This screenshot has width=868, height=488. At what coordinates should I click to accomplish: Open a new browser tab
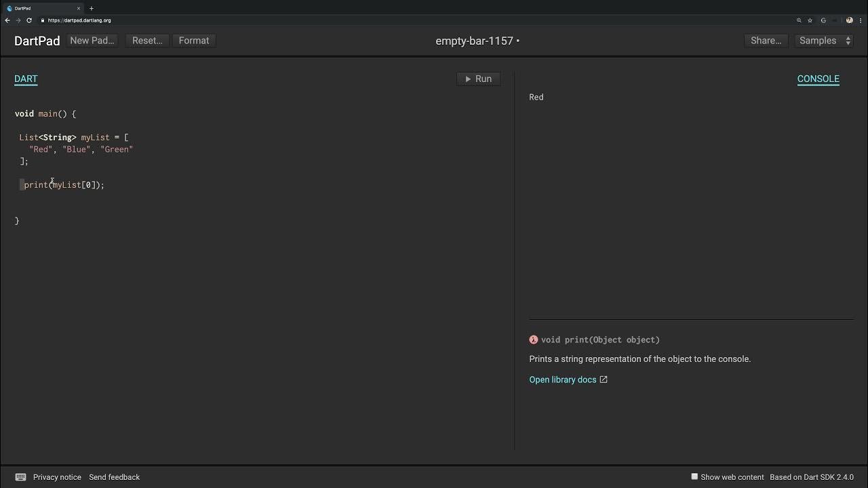(x=91, y=8)
